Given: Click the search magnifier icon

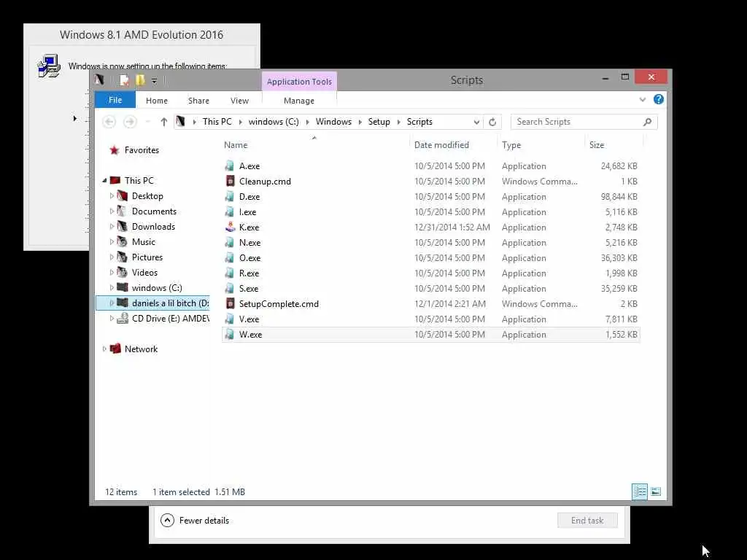Looking at the screenshot, I should click(648, 122).
